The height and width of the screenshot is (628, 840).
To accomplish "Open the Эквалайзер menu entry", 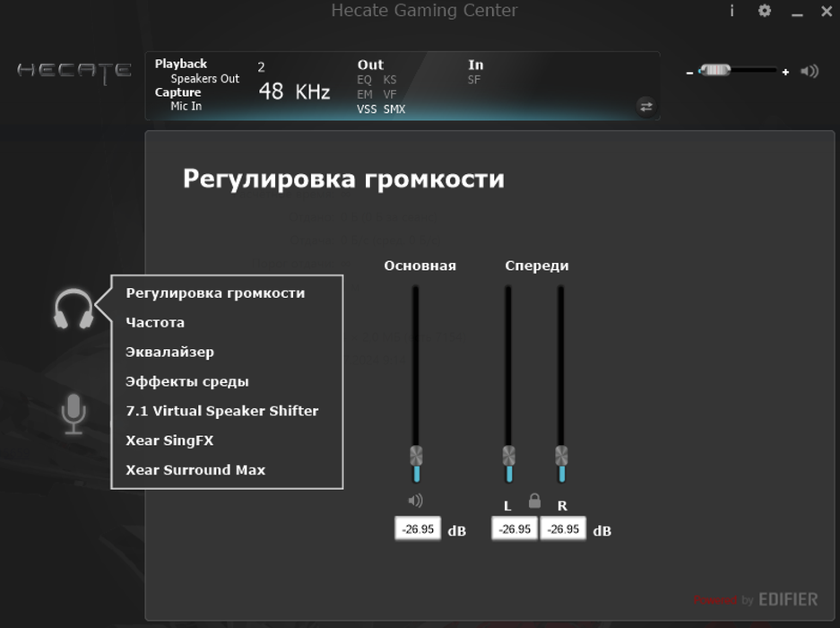I will [x=169, y=352].
